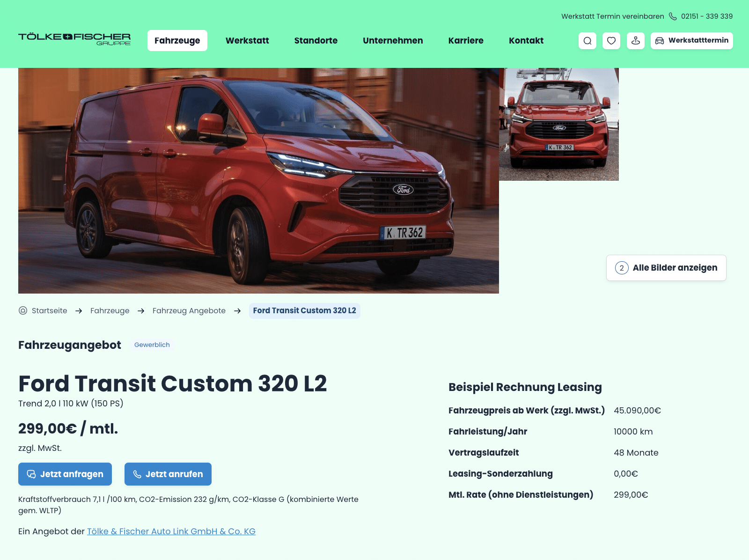Open the Werkstatt menu item
Viewport: 749px width, 560px height.
247,41
